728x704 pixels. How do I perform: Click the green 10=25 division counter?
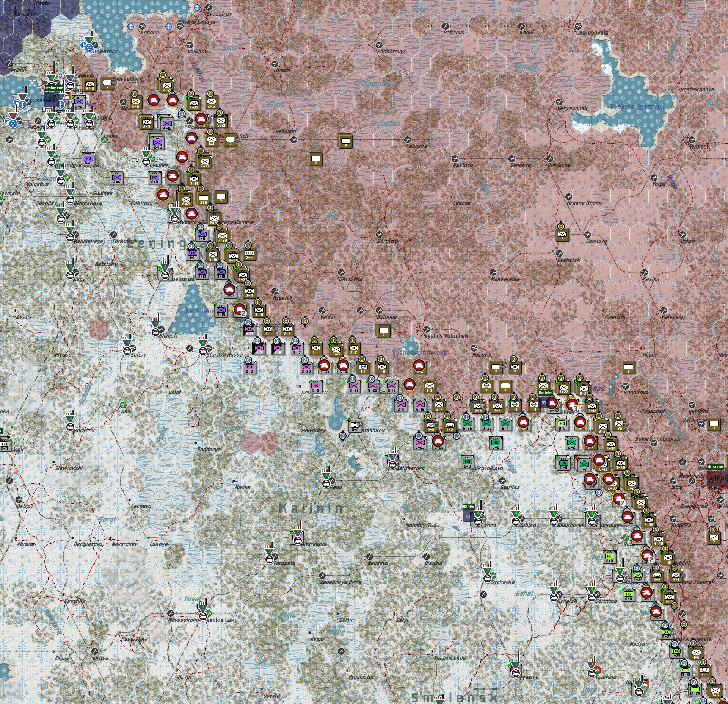tap(486, 424)
